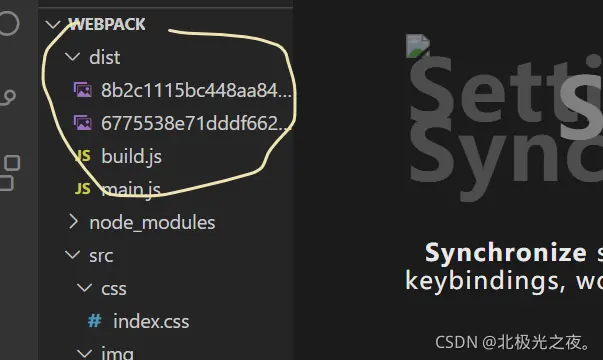Open the Extensions view in the activity bar
The height and width of the screenshot is (360, 603).
(10, 173)
